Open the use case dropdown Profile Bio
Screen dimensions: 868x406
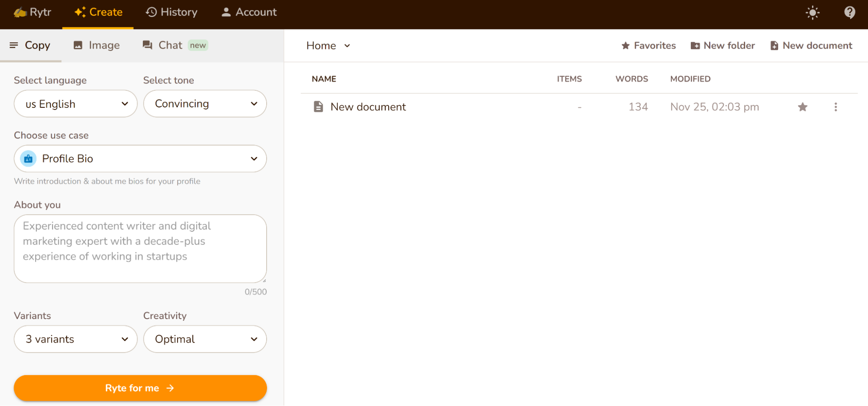[x=140, y=159]
